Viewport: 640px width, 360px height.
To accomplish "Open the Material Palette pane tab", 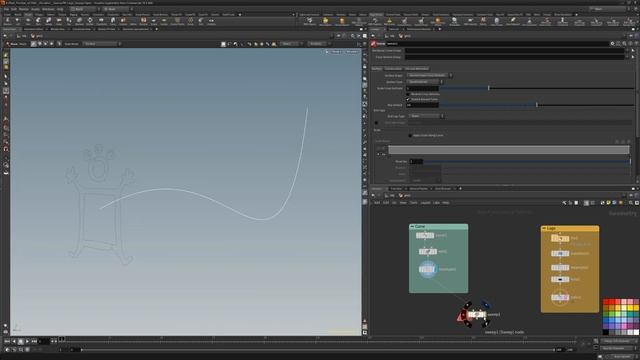I will pos(419,189).
